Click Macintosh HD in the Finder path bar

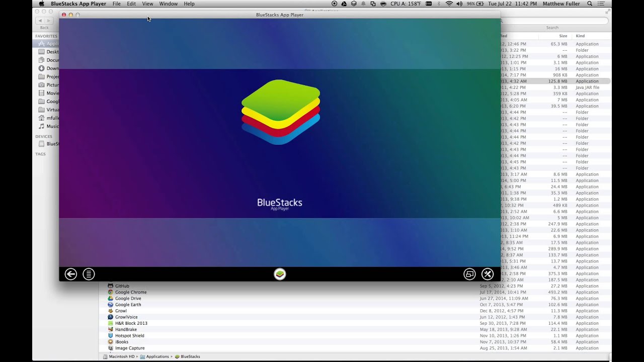click(x=119, y=356)
